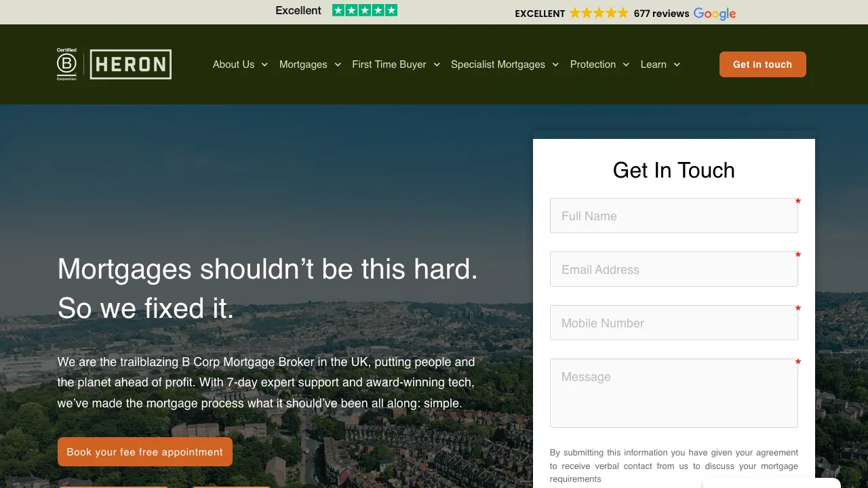Image resolution: width=868 pixels, height=488 pixels.
Task: Click the HERON logo in the navbar
Action: coord(130,64)
